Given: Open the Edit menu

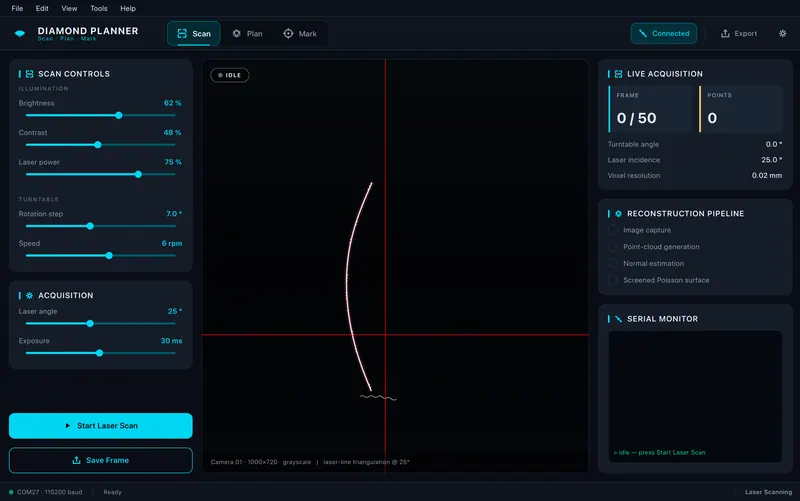Looking at the screenshot, I should pyautogui.click(x=42, y=8).
